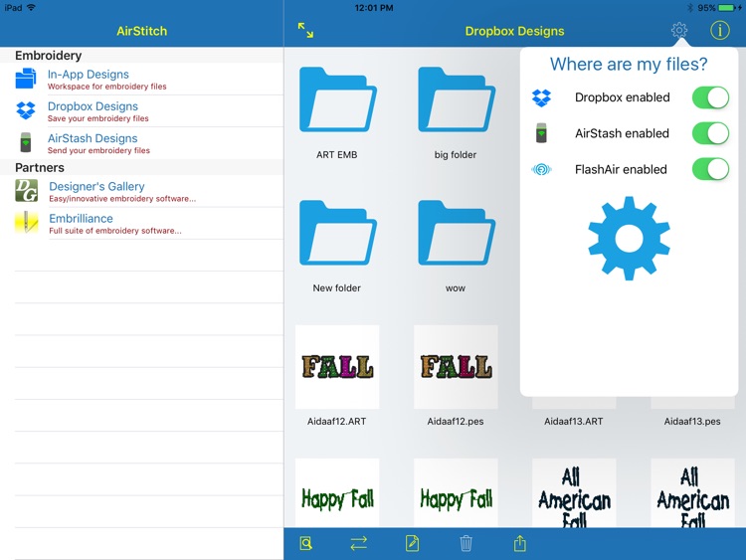Image resolution: width=746 pixels, height=560 pixels.
Task: Select the Aidaaf12.ART FALL thumbnail
Action: pyautogui.click(x=337, y=367)
